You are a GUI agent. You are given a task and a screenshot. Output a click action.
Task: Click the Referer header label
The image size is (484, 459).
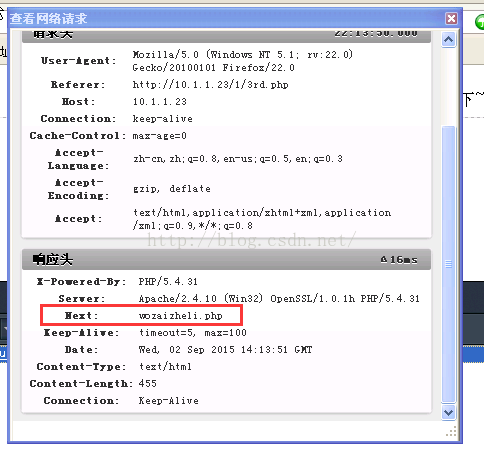[x=78, y=85]
